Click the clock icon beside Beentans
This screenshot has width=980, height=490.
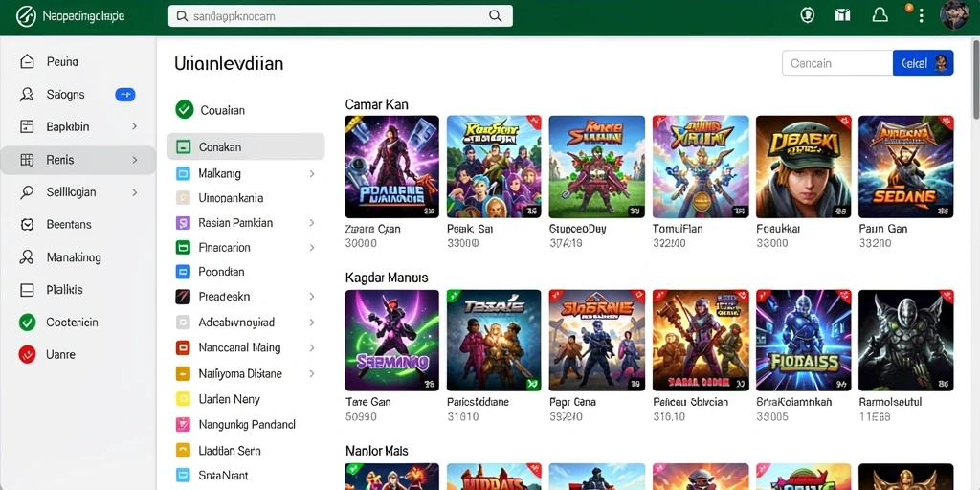click(27, 224)
